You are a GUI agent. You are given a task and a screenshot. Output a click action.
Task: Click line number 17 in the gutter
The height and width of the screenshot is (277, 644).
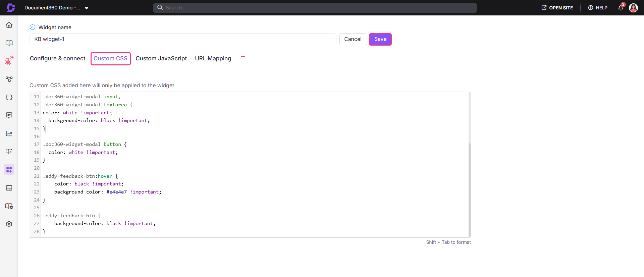pyautogui.click(x=37, y=144)
